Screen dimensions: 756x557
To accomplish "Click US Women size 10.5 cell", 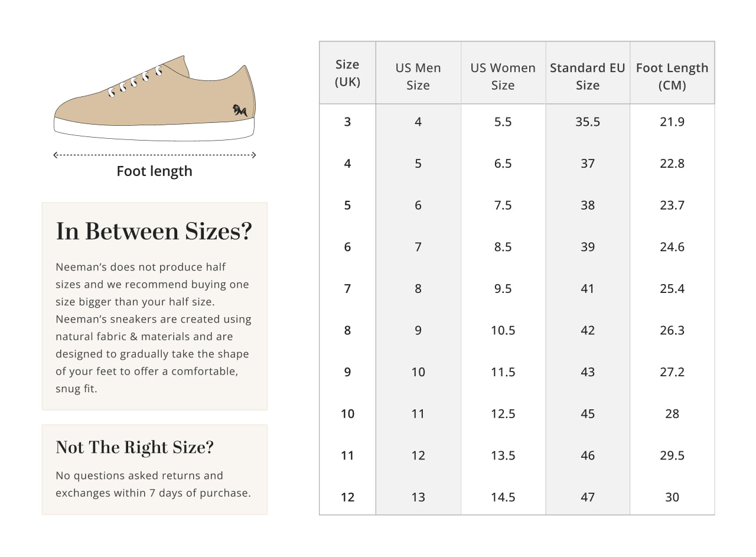I will [503, 330].
